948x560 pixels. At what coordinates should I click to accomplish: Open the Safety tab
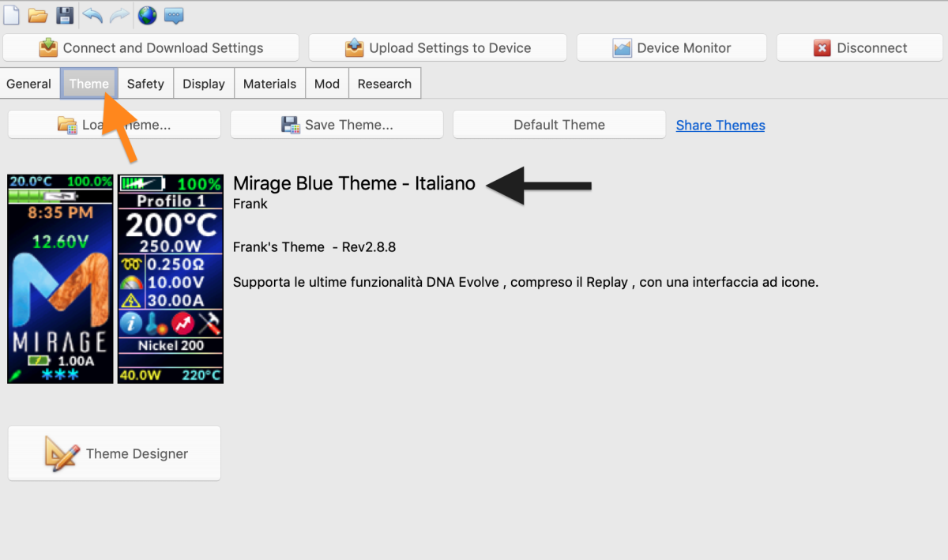coord(145,84)
